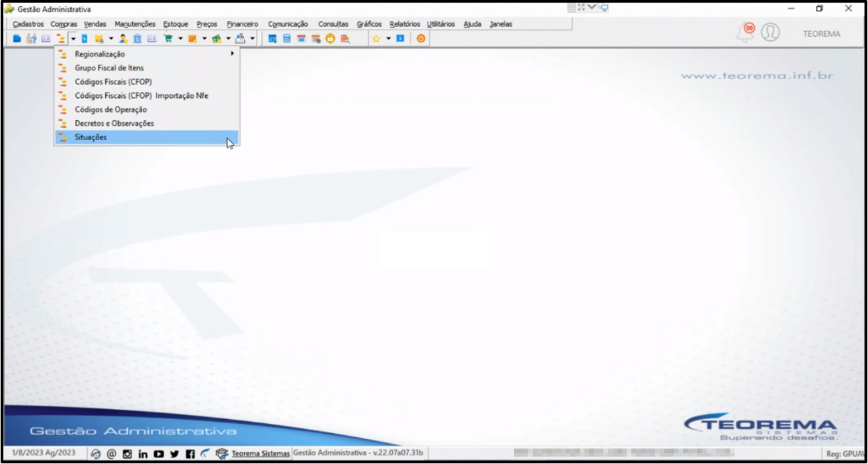
Task: Open the Cadastros menu
Action: tap(28, 24)
